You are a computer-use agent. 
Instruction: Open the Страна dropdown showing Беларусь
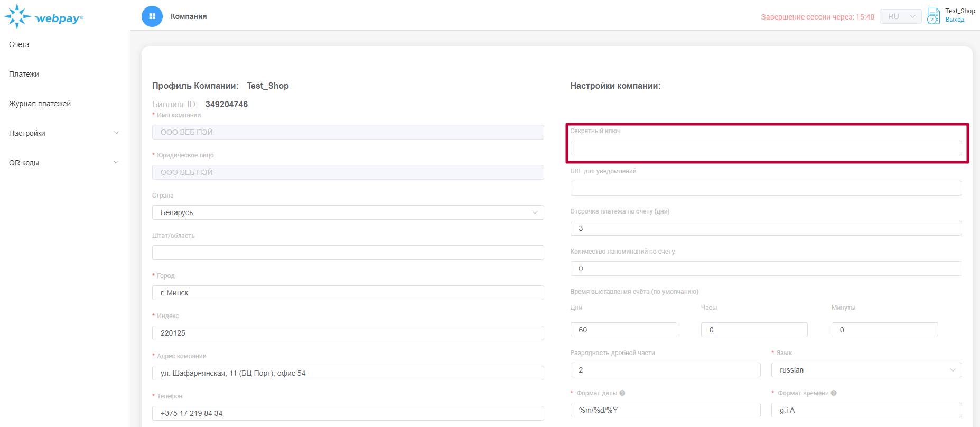[x=348, y=212]
